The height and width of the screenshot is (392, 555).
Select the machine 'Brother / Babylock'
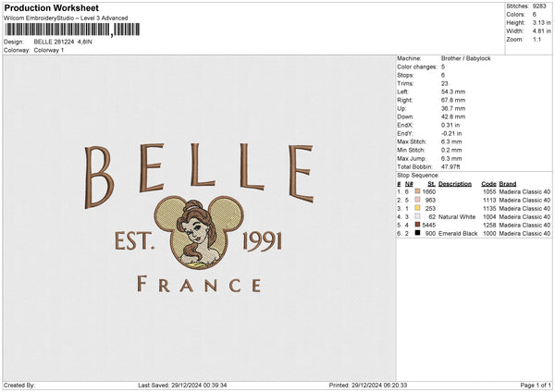click(x=466, y=58)
